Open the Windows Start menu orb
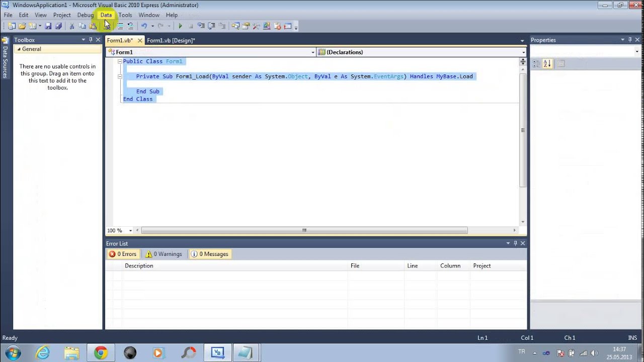This screenshot has width=644, height=362. [13, 352]
